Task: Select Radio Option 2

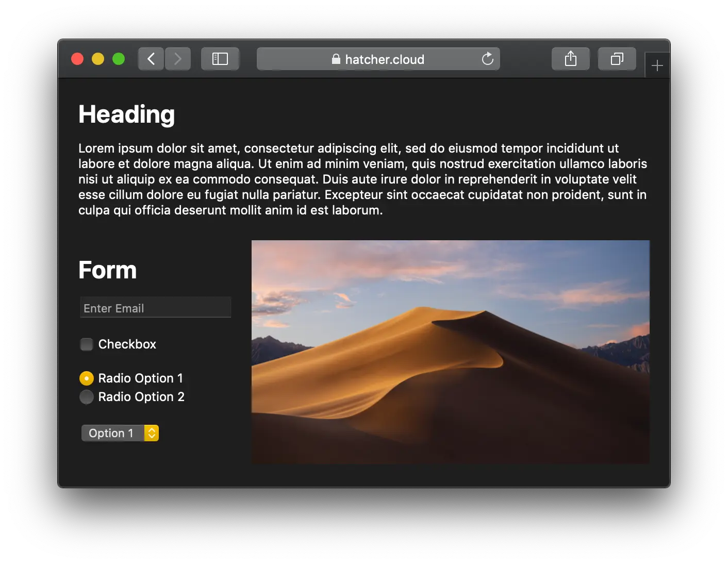Action: [x=86, y=397]
